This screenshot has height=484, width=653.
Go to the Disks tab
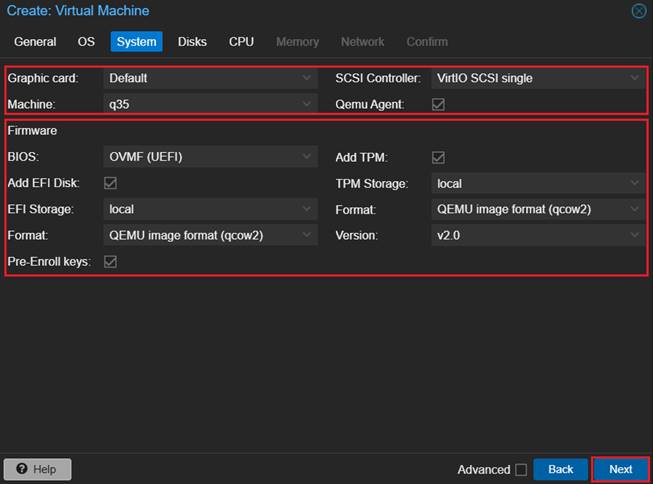(192, 42)
